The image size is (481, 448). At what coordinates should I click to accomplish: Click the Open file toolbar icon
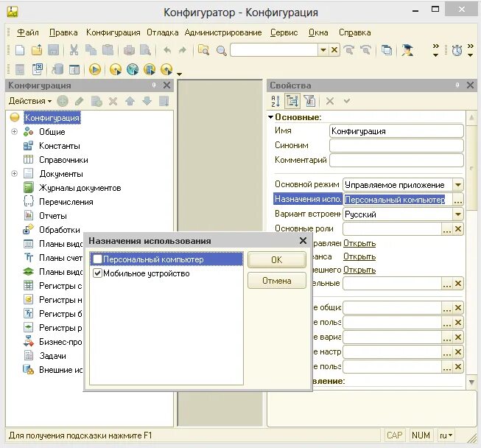pyautogui.click(x=37, y=49)
